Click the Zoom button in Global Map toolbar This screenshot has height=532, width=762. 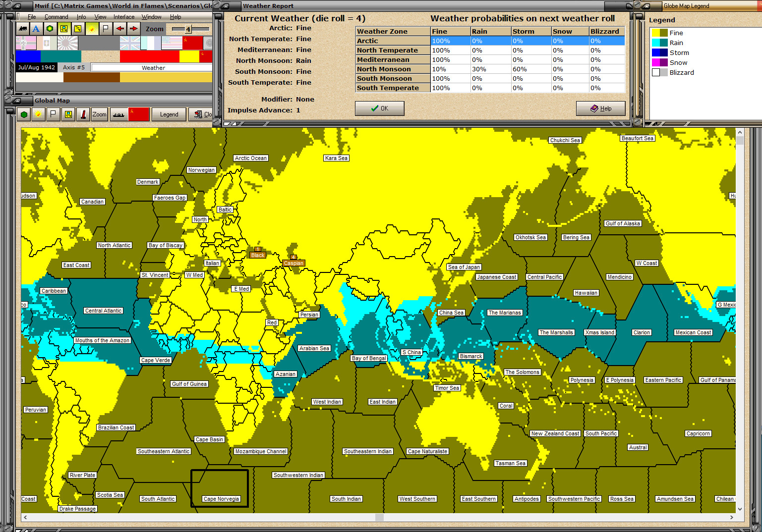pos(99,114)
